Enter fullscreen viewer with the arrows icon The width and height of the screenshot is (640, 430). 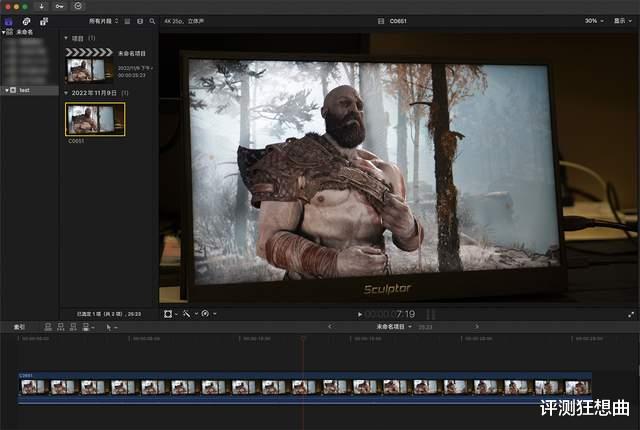631,314
